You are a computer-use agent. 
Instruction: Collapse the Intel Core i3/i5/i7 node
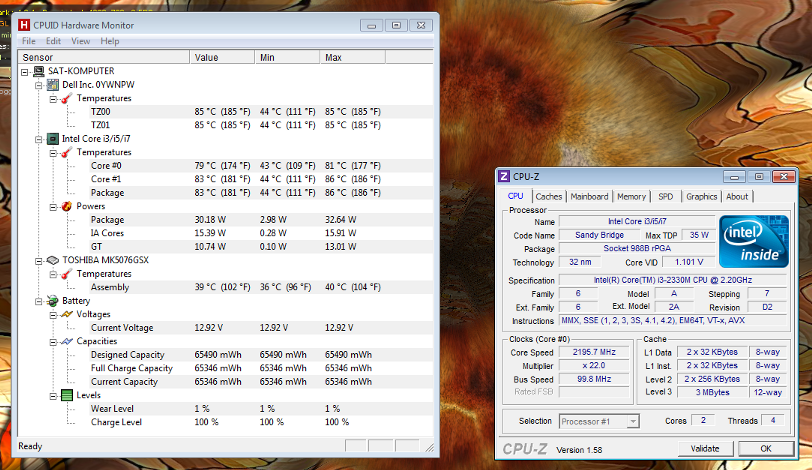(38, 139)
